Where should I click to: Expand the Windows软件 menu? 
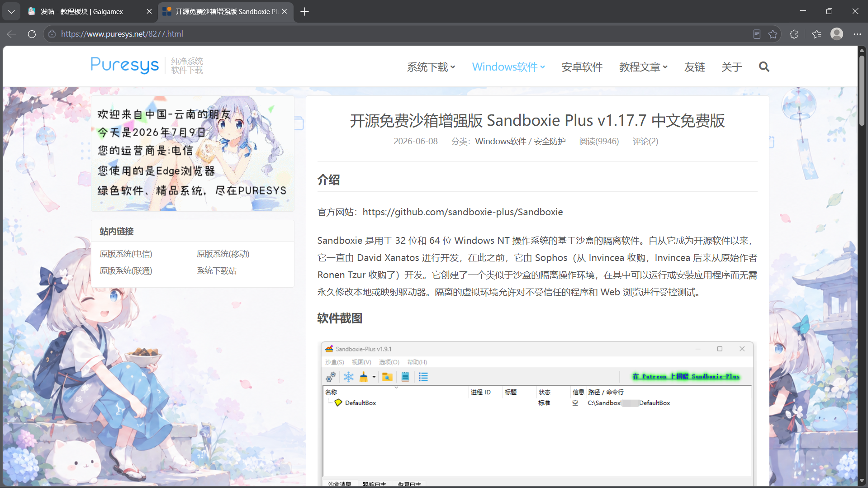(x=508, y=67)
